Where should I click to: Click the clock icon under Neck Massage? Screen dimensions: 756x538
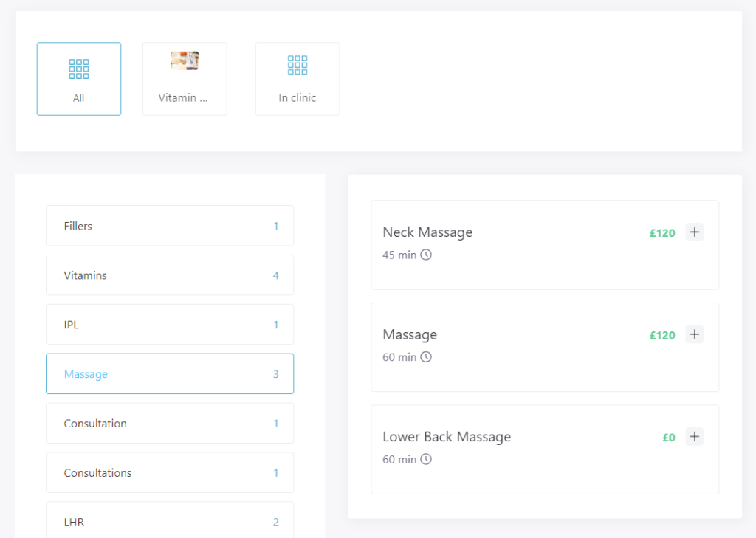point(426,255)
